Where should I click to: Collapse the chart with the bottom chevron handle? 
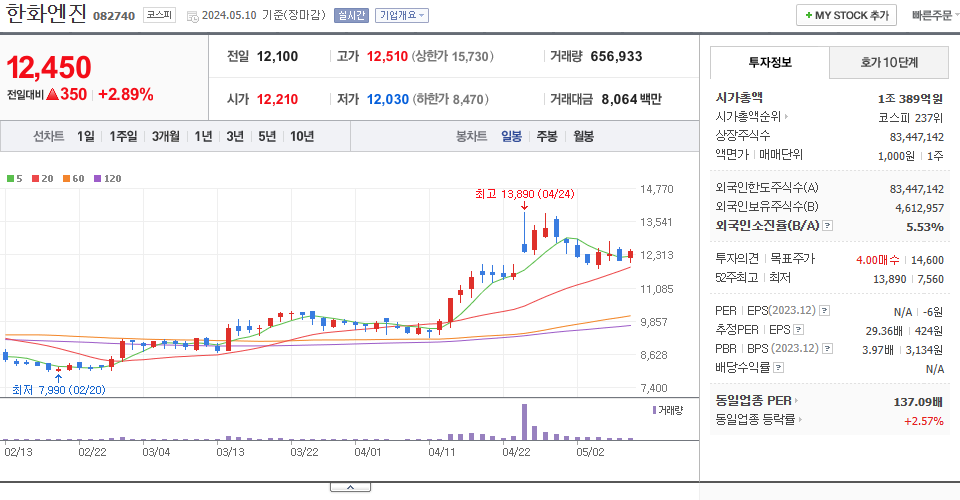(x=350, y=487)
